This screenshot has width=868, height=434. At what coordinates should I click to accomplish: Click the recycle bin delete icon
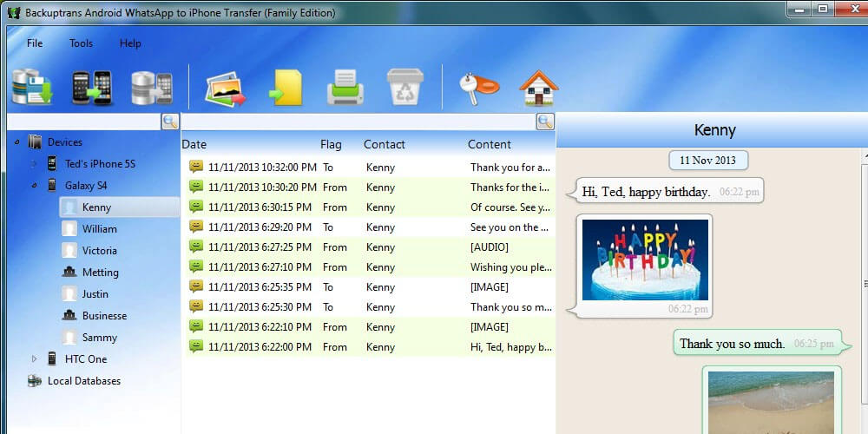pyautogui.click(x=405, y=87)
